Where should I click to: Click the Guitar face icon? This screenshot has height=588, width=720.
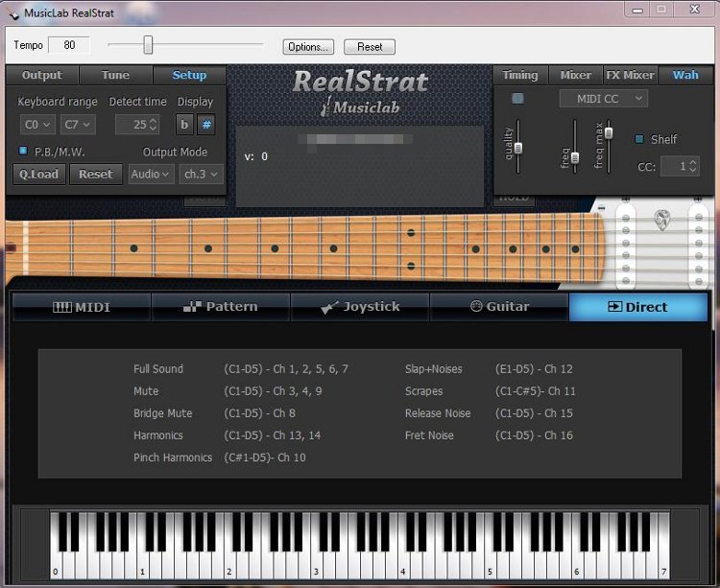(476, 306)
